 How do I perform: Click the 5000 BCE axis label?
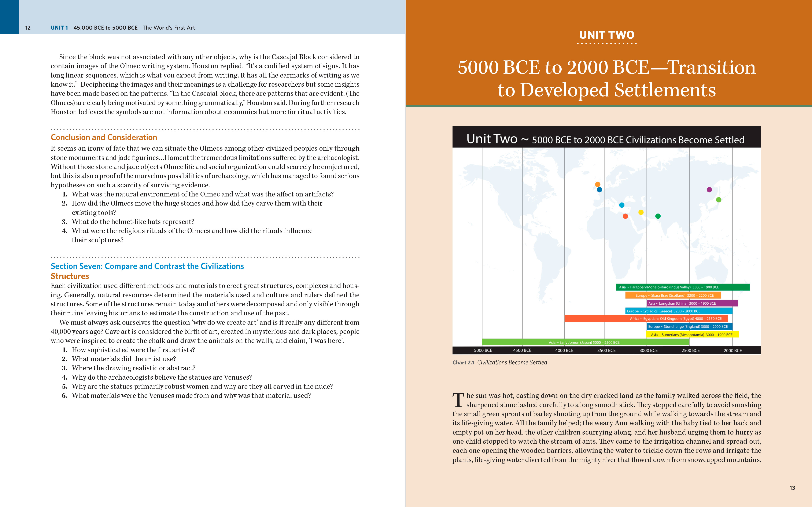pos(483,350)
